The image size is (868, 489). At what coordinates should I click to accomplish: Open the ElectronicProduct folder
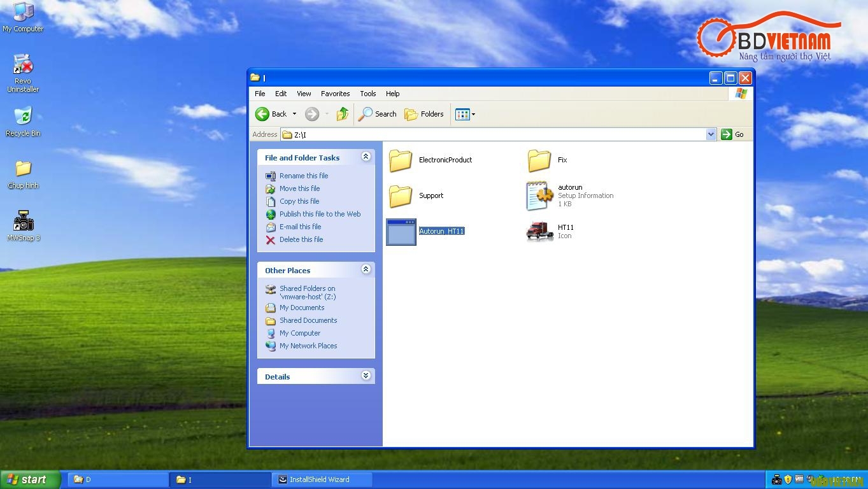click(401, 160)
